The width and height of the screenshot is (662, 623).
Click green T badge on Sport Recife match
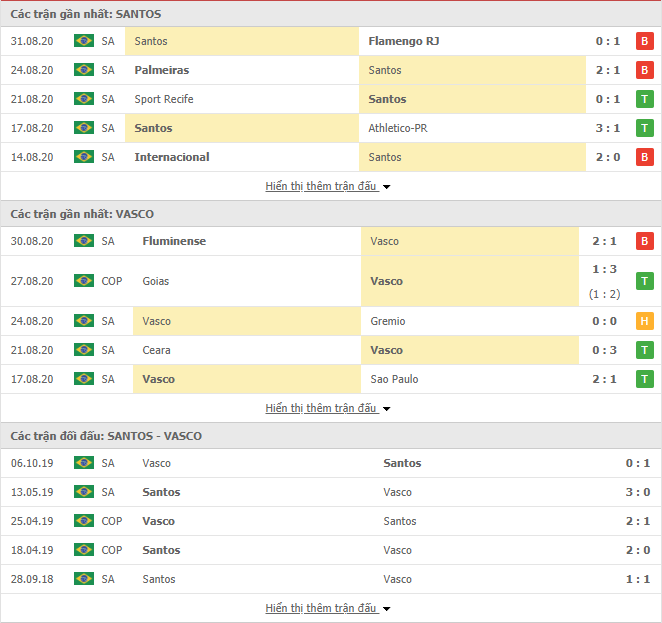pos(645,99)
